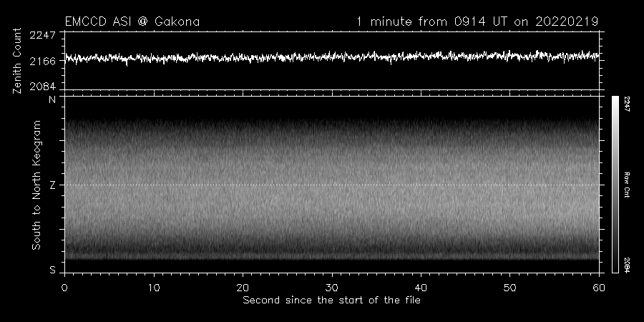644x322 pixels.
Task: Click the x-axis tick label 40
Action: (421, 288)
